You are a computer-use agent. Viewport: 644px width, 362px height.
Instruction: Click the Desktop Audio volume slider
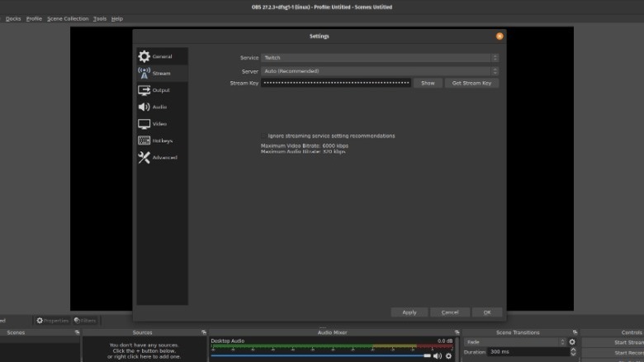[320, 355]
